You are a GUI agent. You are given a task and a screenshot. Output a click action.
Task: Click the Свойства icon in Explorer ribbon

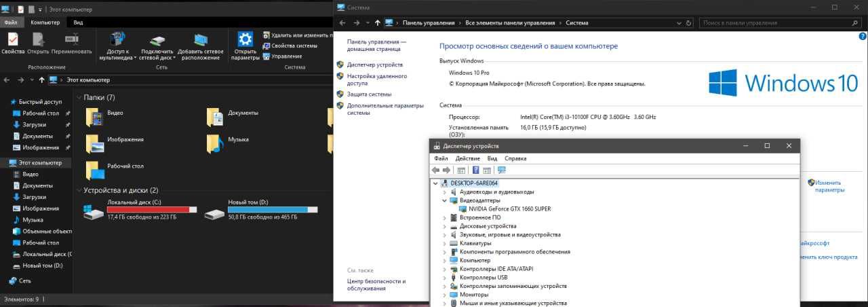pyautogui.click(x=13, y=39)
